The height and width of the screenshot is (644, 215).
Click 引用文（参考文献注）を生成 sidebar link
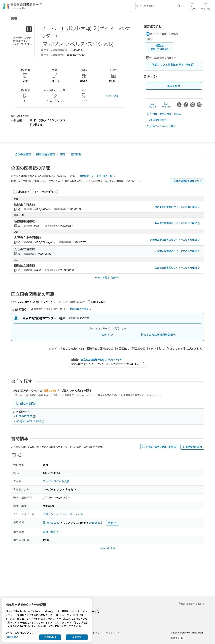(164, 114)
